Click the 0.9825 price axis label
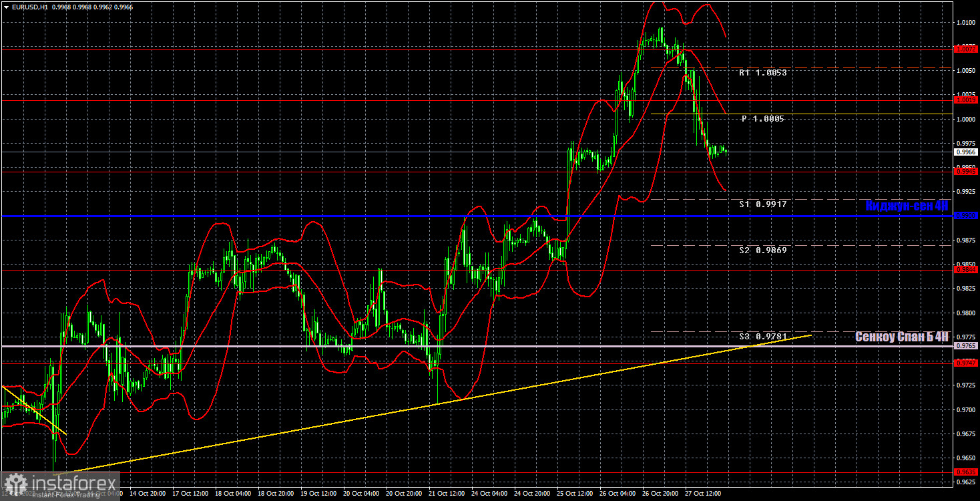980x501 pixels. 966,289
